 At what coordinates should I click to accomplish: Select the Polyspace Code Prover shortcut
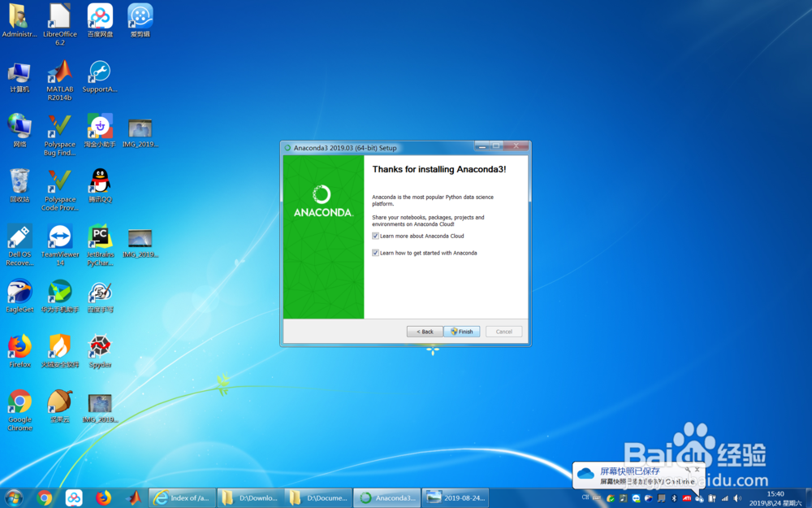(x=59, y=190)
